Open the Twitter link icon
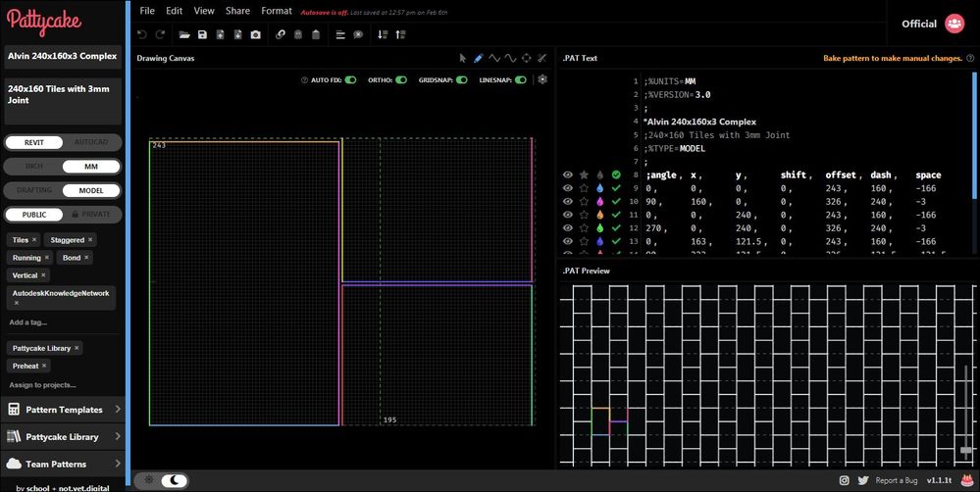 [x=862, y=480]
